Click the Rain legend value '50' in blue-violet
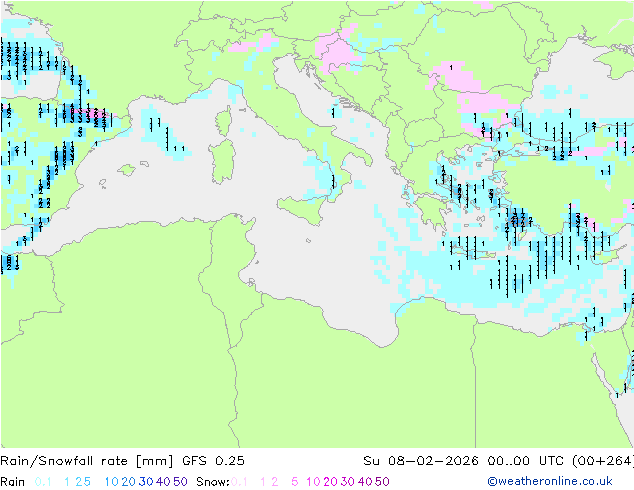 [180, 482]
